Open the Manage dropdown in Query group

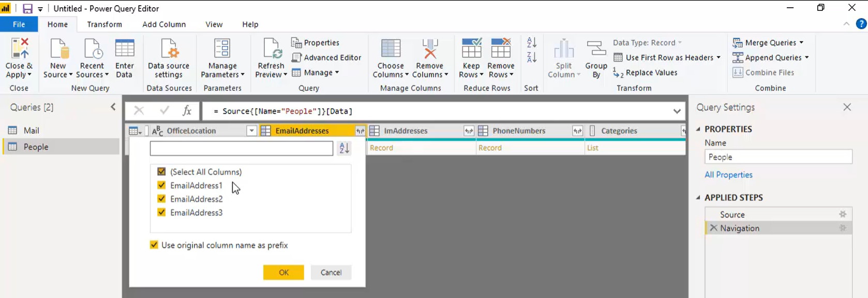[x=316, y=72]
